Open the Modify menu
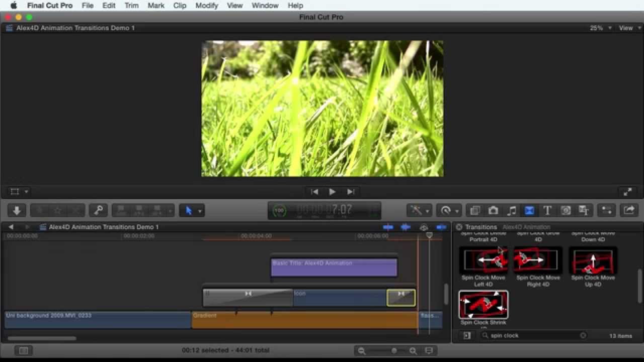644x362 pixels. click(x=207, y=6)
